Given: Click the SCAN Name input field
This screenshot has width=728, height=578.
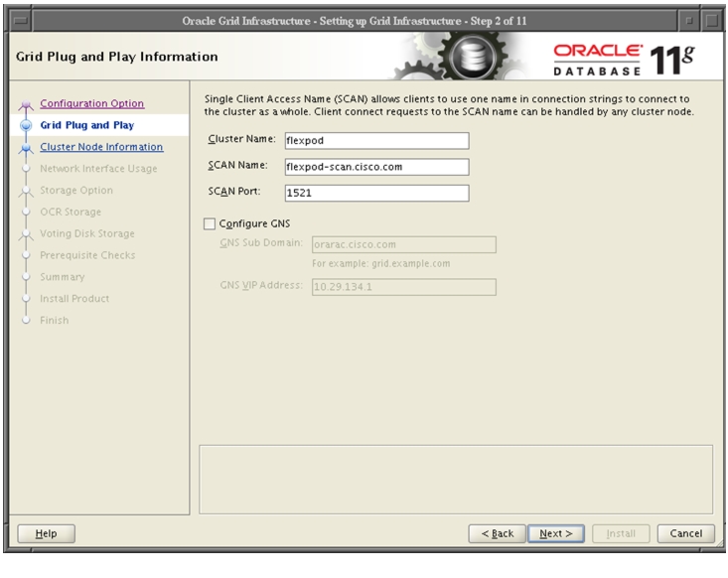Looking at the screenshot, I should coord(376,167).
